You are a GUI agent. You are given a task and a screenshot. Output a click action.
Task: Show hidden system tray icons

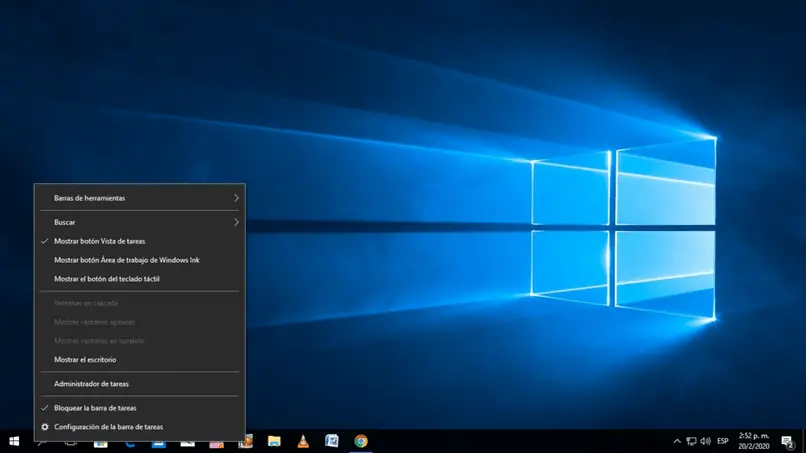677,441
